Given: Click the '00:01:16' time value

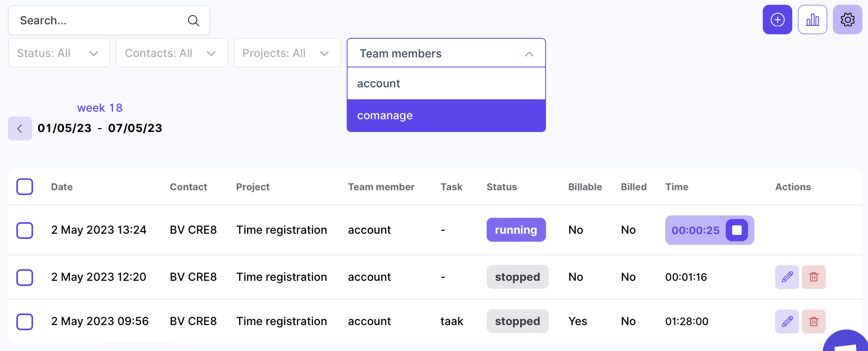Looking at the screenshot, I should (x=686, y=277).
